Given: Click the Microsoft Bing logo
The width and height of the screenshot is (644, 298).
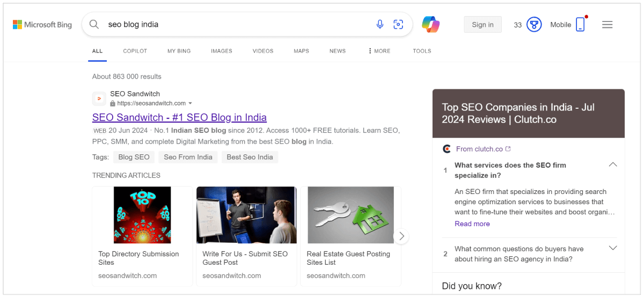Looking at the screenshot, I should 42,25.
